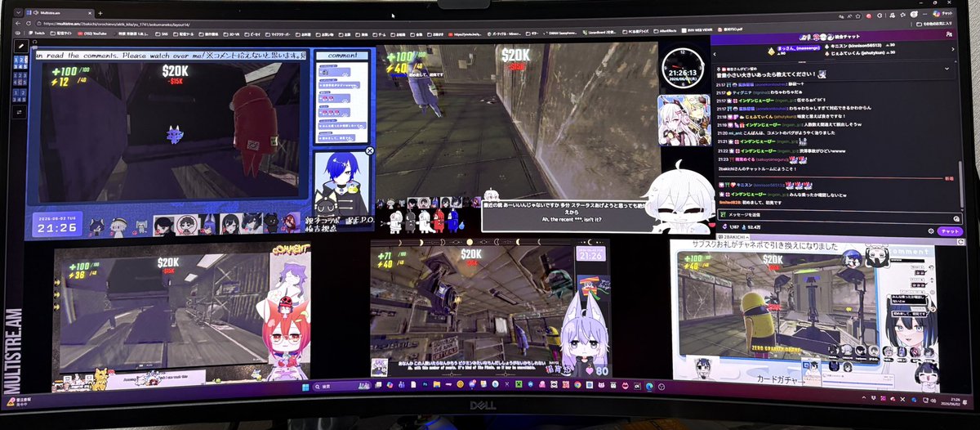Open the 配信サイト bookmark folder

pyautogui.click(x=60, y=34)
